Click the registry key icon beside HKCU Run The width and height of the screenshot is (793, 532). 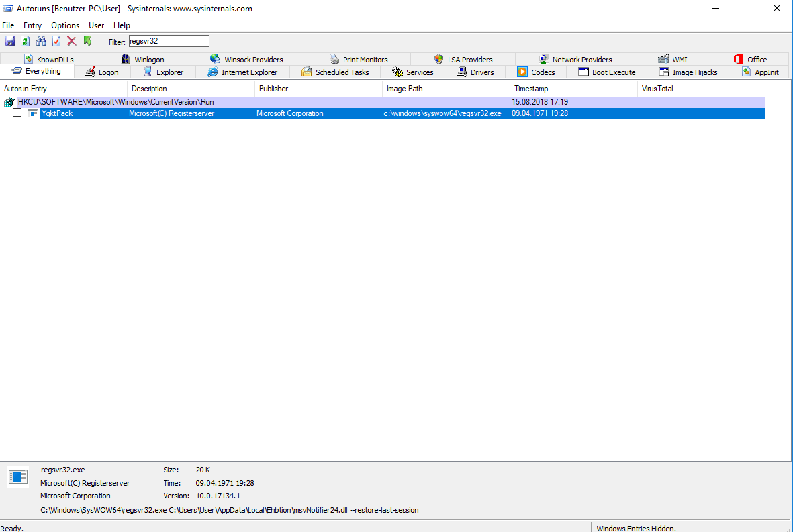tap(9, 102)
